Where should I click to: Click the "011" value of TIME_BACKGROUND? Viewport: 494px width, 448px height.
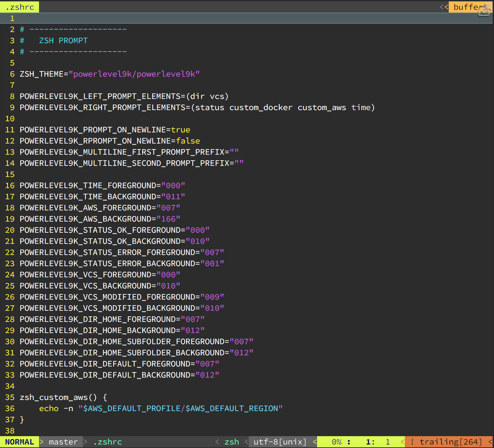pos(173,196)
